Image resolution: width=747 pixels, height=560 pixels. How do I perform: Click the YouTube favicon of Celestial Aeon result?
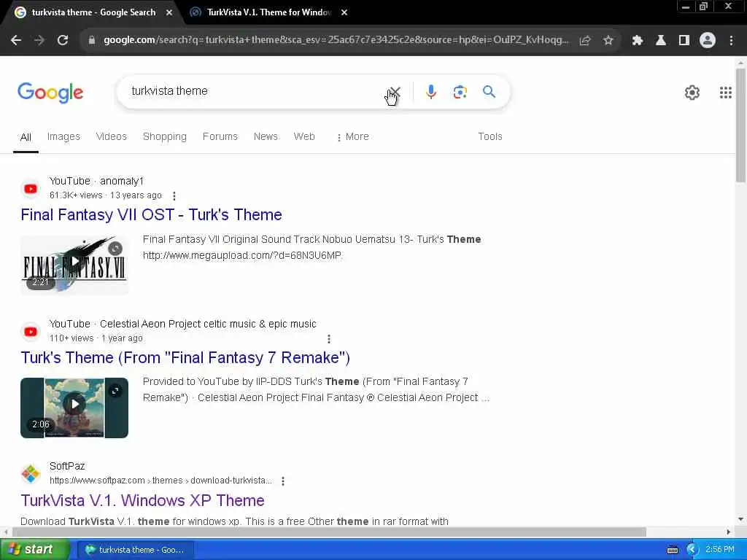click(x=31, y=332)
